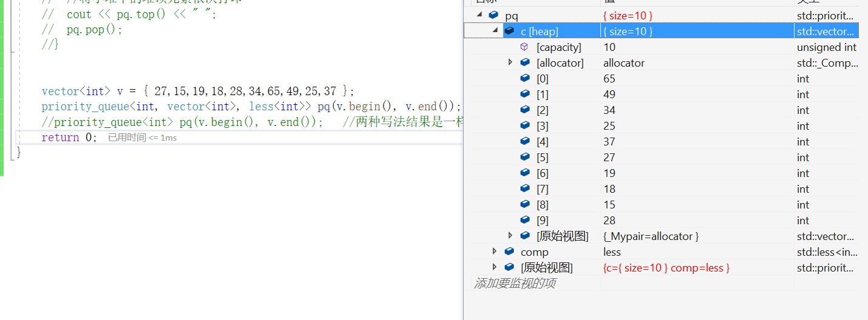Click the cube icon beside [allocator]
868x320 pixels.
(x=525, y=62)
